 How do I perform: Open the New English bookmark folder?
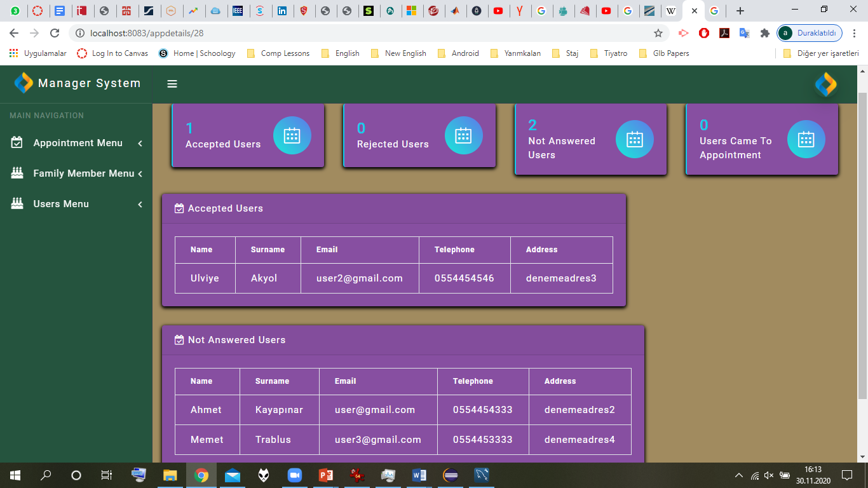pos(398,53)
